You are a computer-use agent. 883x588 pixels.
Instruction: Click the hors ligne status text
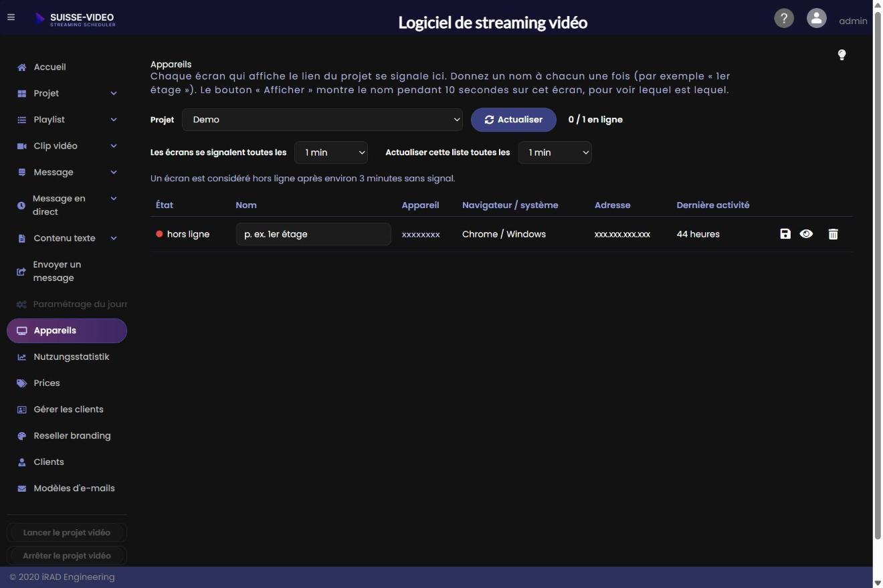[188, 234]
